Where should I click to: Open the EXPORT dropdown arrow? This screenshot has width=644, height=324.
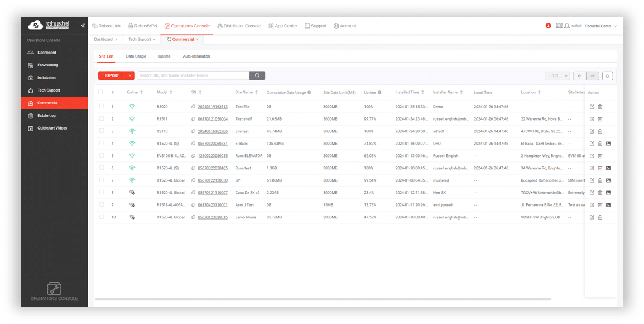pyautogui.click(x=130, y=75)
